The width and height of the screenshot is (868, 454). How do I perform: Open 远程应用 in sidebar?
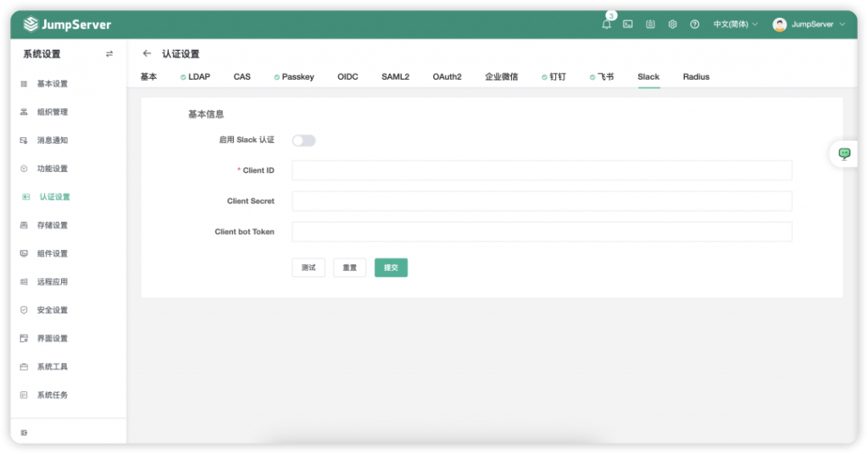(53, 281)
